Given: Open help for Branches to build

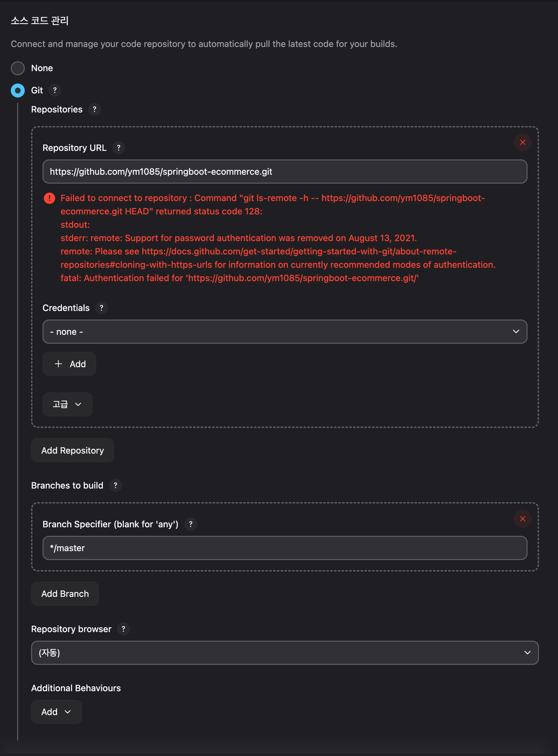Looking at the screenshot, I should (116, 485).
